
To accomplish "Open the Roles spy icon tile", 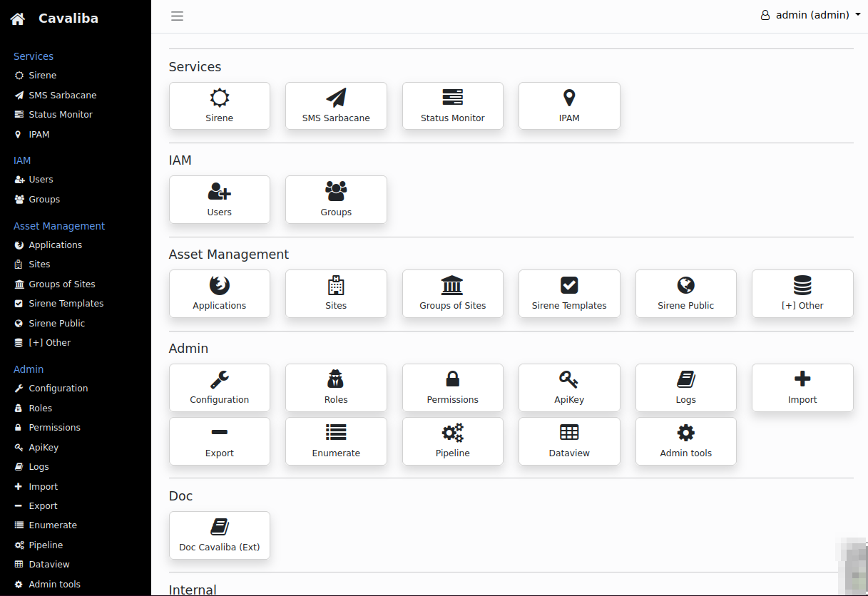I will coord(336,387).
